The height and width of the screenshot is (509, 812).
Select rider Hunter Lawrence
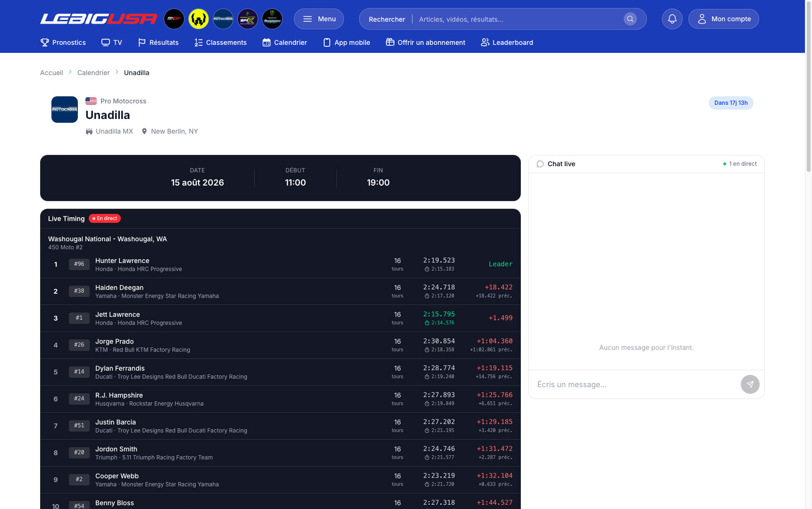tap(122, 261)
